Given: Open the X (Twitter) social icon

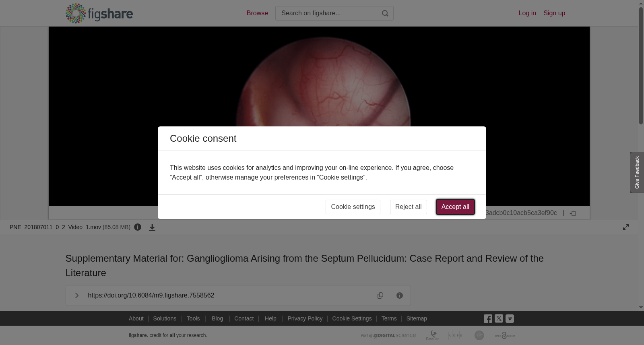Looking at the screenshot, I should point(499,318).
